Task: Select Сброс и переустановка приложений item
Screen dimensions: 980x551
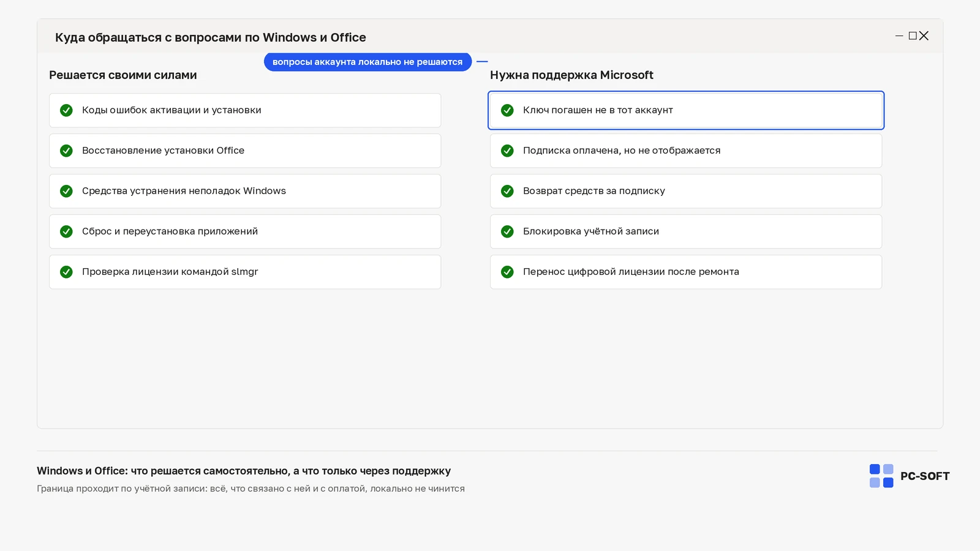Action: pyautogui.click(x=245, y=231)
